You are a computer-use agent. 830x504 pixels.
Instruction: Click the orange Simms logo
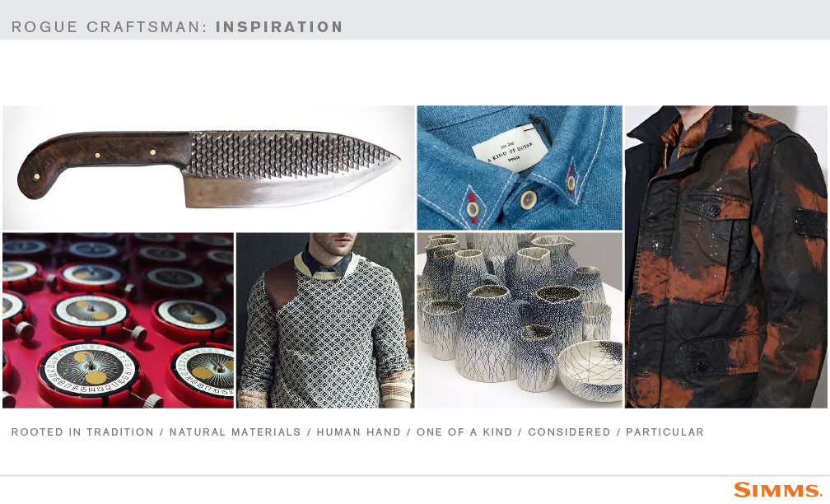pyautogui.click(x=777, y=490)
